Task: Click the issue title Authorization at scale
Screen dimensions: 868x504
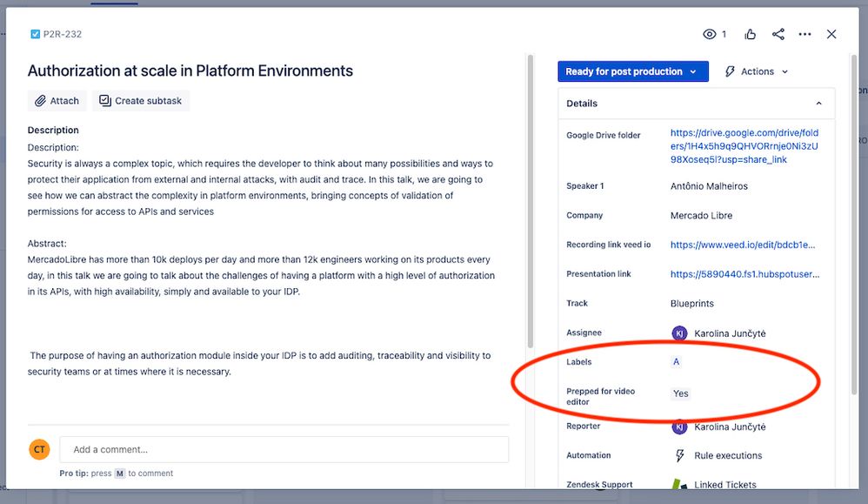Action: click(190, 71)
